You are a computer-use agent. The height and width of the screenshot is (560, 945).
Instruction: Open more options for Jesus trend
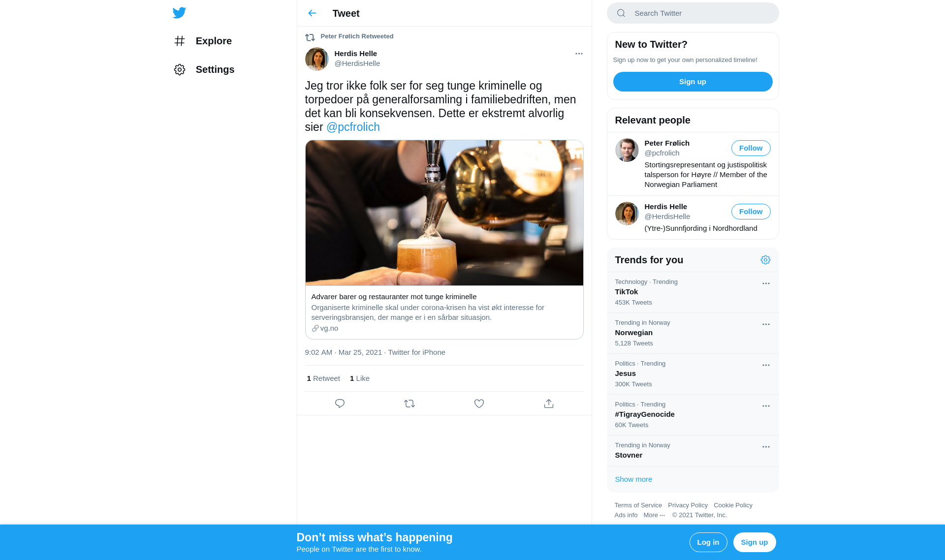766,365
